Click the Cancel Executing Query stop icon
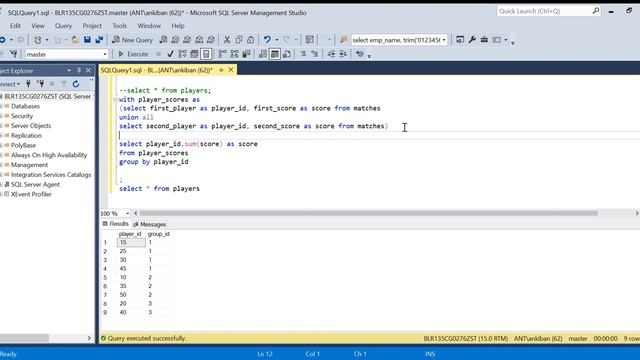 point(158,54)
